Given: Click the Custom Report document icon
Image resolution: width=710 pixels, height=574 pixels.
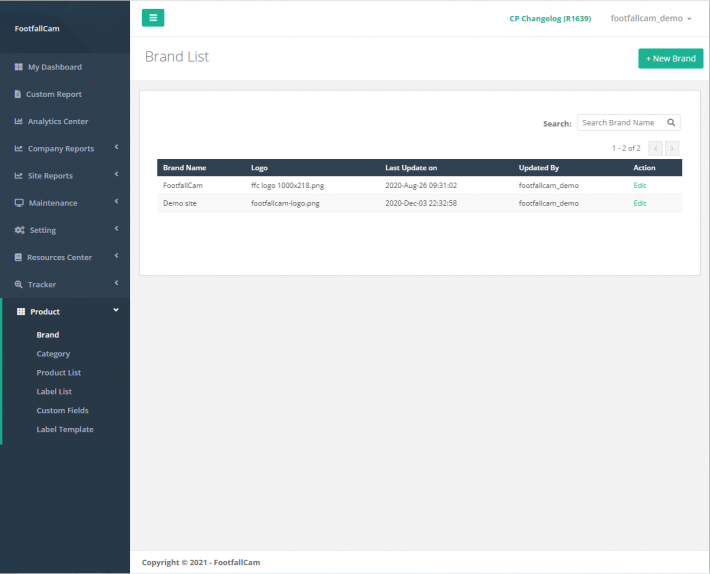Looking at the screenshot, I should pos(18,94).
